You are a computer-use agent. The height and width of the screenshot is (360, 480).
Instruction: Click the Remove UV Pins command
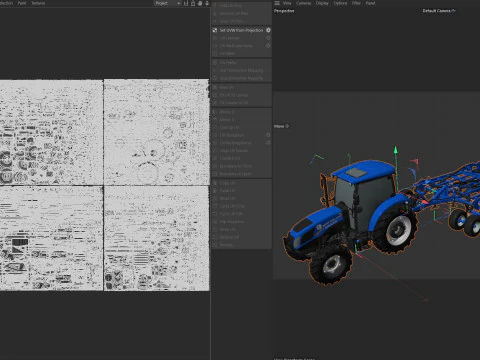pyautogui.click(x=241, y=14)
